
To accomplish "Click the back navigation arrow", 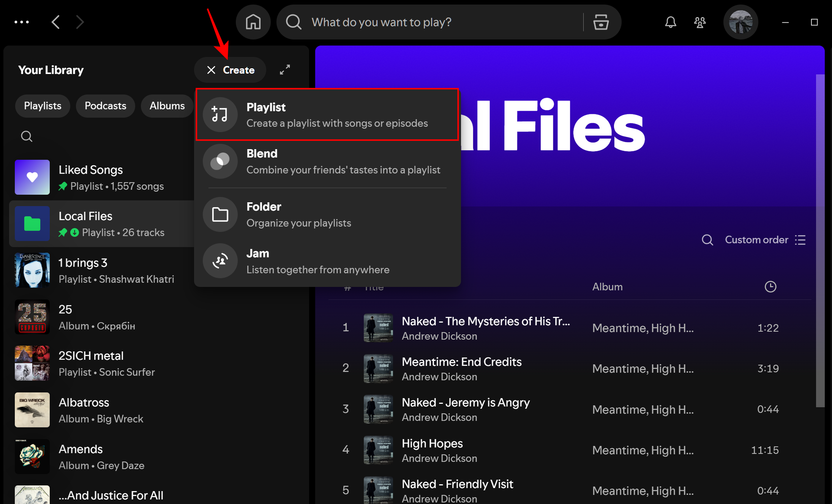I will tap(56, 22).
